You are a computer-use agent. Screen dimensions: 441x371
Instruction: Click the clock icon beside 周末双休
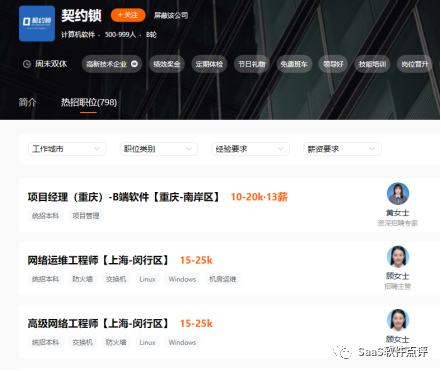[27, 64]
